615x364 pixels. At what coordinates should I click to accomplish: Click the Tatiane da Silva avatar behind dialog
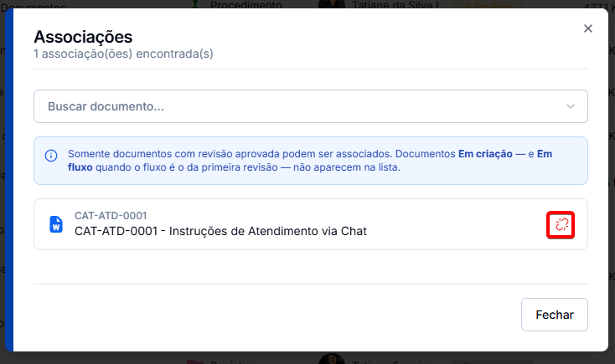(332, 4)
